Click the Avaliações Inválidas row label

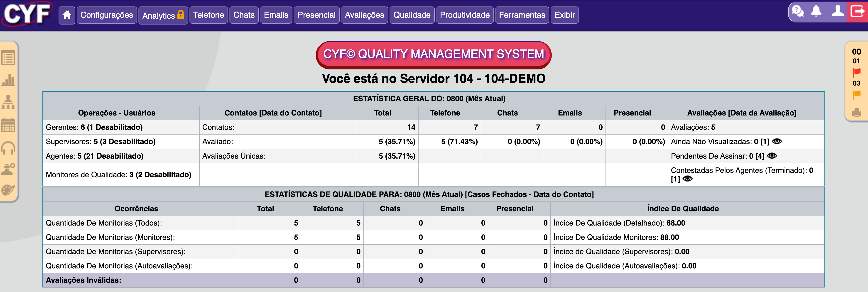click(83, 281)
